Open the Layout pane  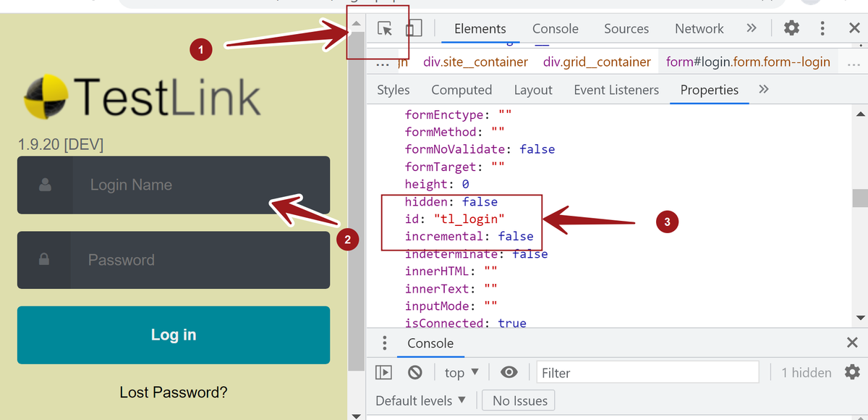(x=533, y=90)
